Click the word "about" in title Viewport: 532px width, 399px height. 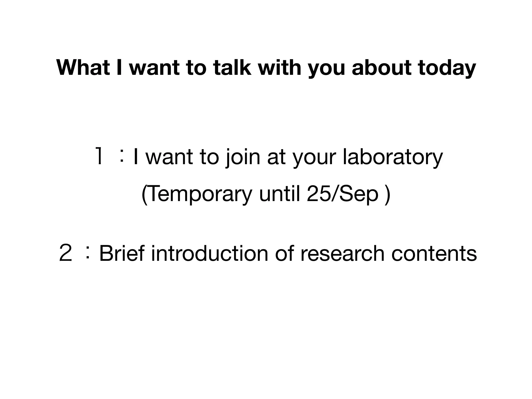(x=381, y=68)
